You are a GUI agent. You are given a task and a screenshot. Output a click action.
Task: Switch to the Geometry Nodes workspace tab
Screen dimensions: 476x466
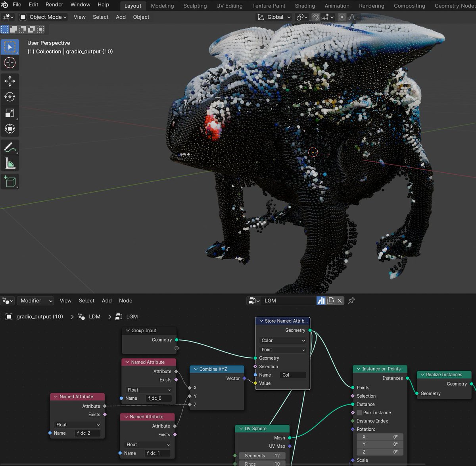(454, 6)
